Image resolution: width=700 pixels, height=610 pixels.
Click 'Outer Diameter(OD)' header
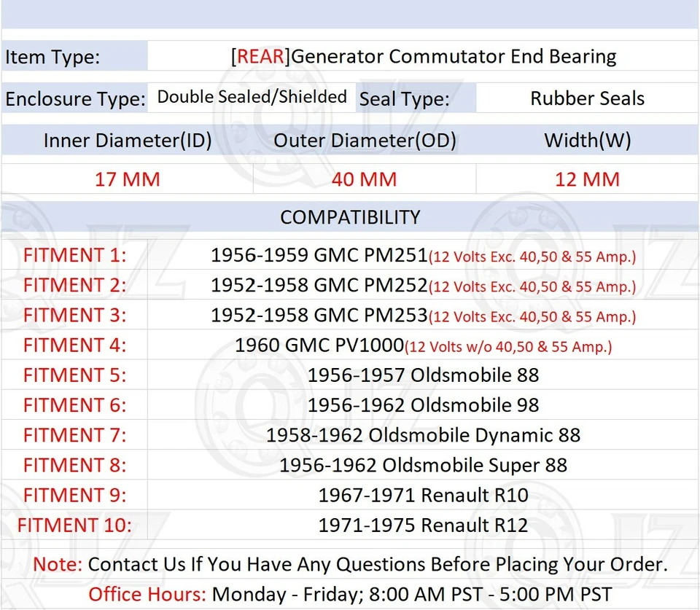tap(365, 141)
